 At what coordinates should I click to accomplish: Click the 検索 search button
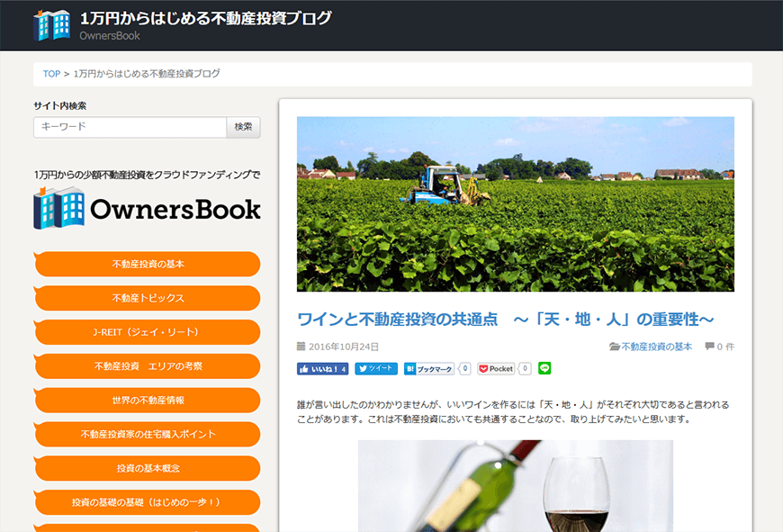click(243, 127)
